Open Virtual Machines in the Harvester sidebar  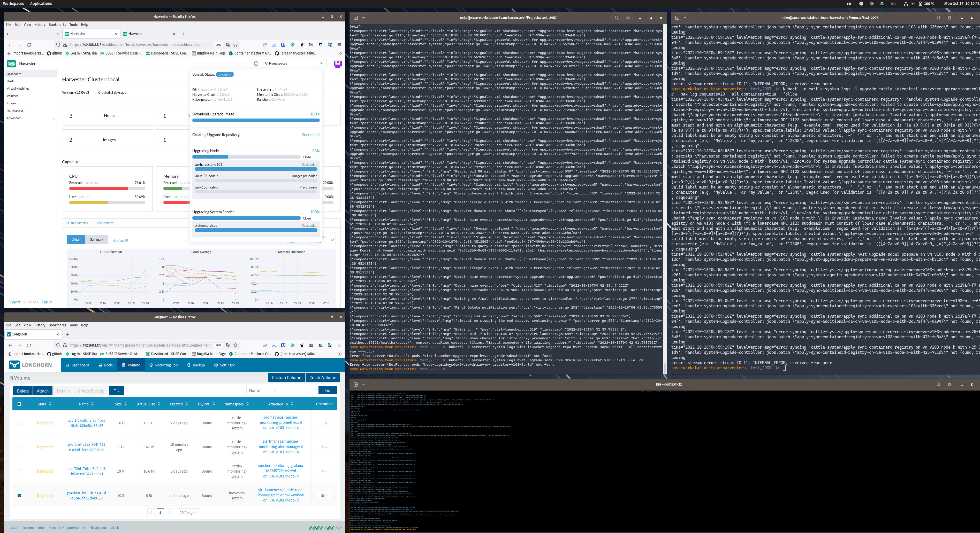point(18,88)
